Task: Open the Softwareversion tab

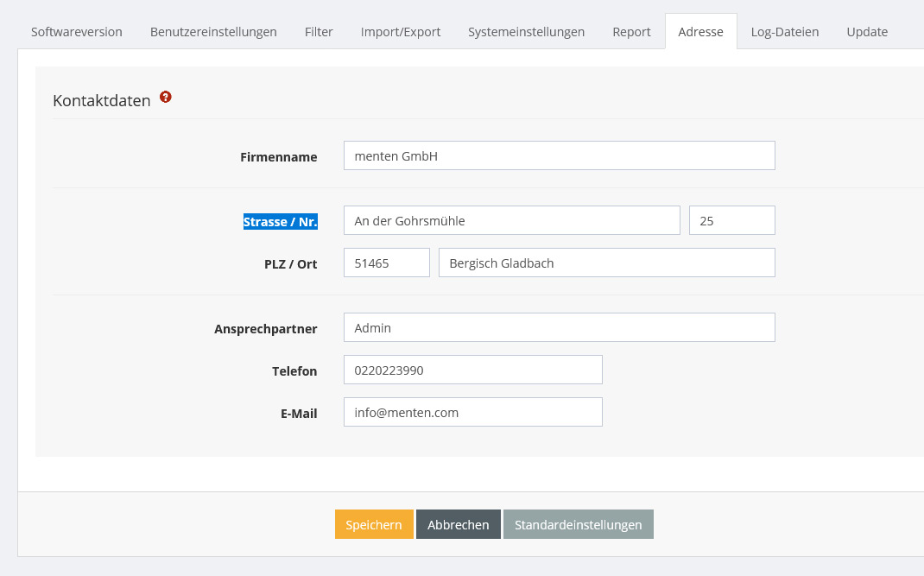Action: [x=77, y=32]
